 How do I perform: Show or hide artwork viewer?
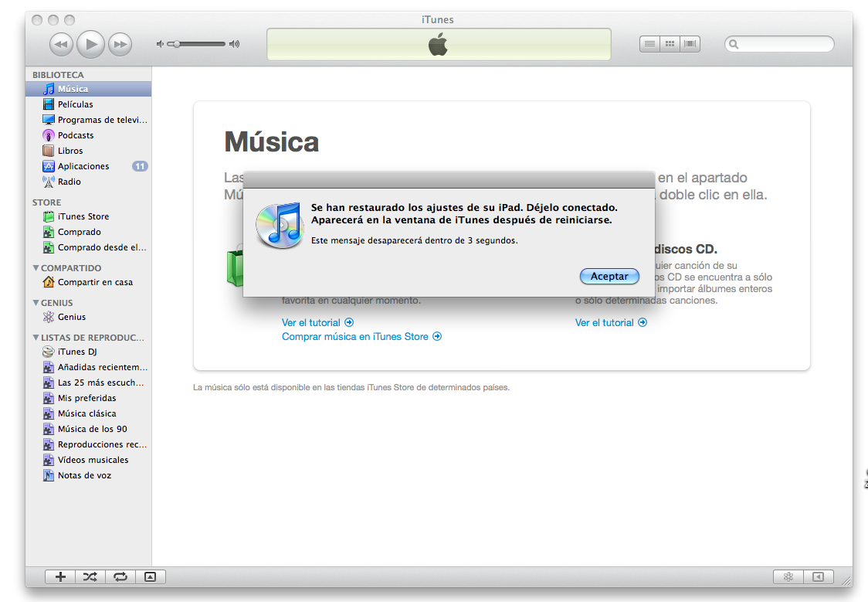150,577
